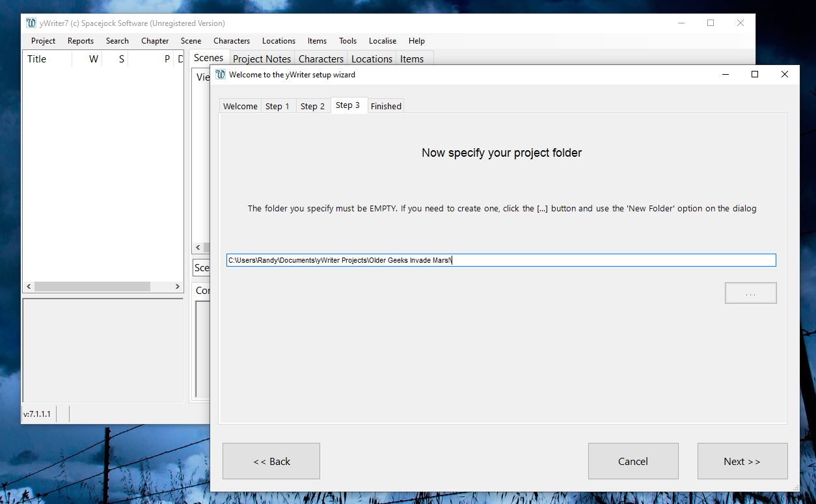
Task: Maximize the setup wizard window
Action: 755,74
